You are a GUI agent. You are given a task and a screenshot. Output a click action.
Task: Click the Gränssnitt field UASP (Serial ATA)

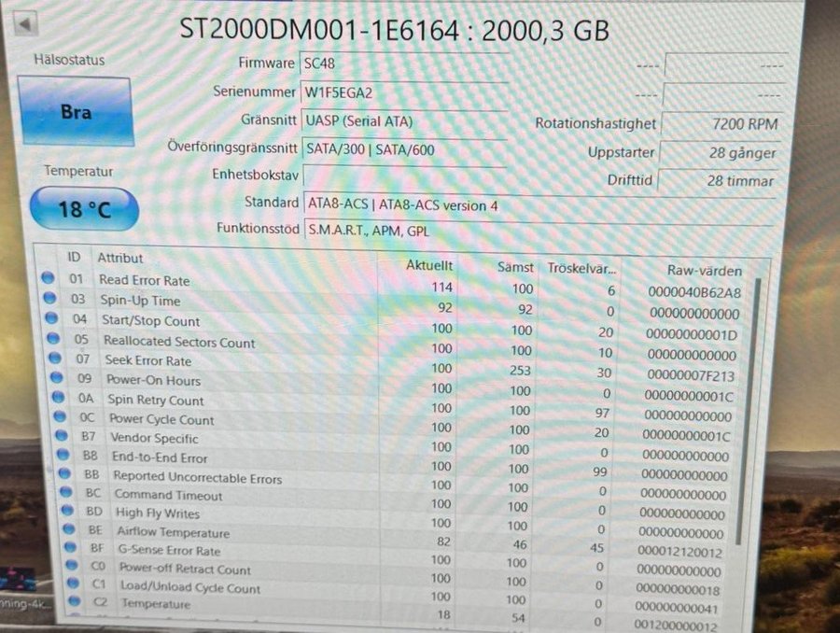coord(404,121)
